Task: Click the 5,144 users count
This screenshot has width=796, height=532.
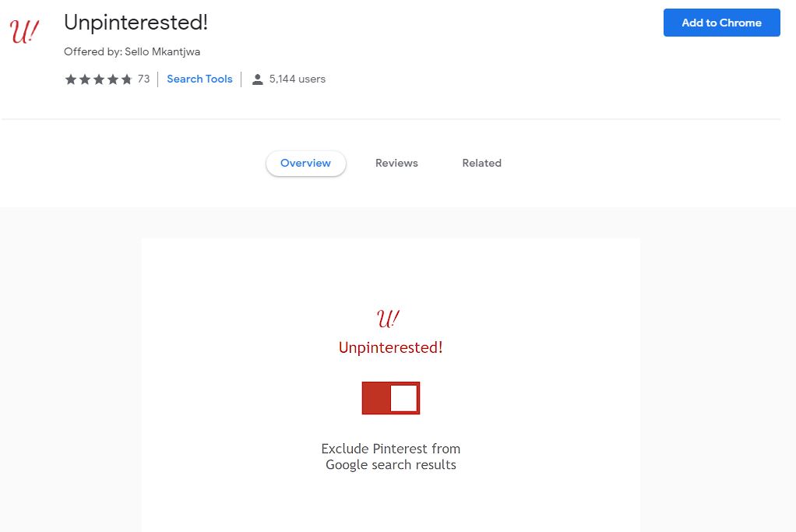Action: coord(296,79)
